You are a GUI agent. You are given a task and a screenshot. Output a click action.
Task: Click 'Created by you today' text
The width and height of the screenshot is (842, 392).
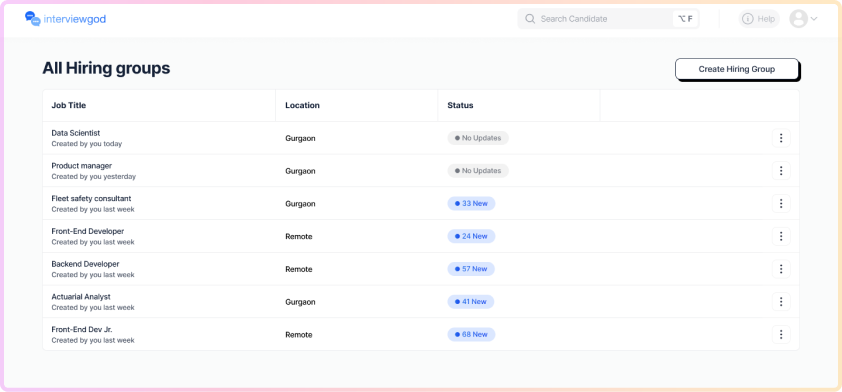pyautogui.click(x=86, y=144)
